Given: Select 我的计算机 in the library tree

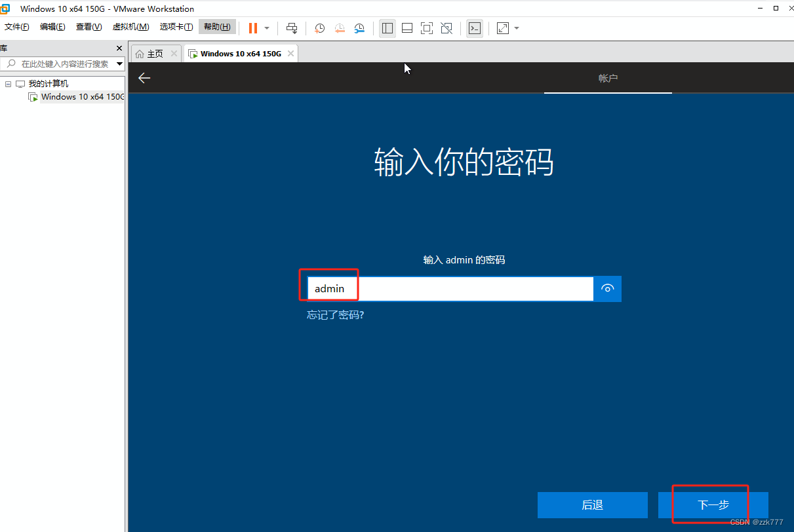Looking at the screenshot, I should (x=48, y=84).
